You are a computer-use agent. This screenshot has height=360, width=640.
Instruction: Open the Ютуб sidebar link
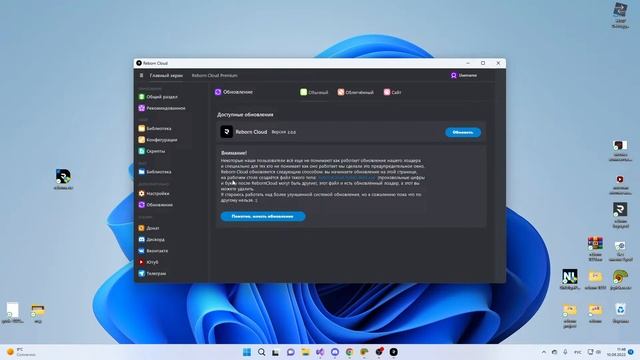click(x=149, y=262)
